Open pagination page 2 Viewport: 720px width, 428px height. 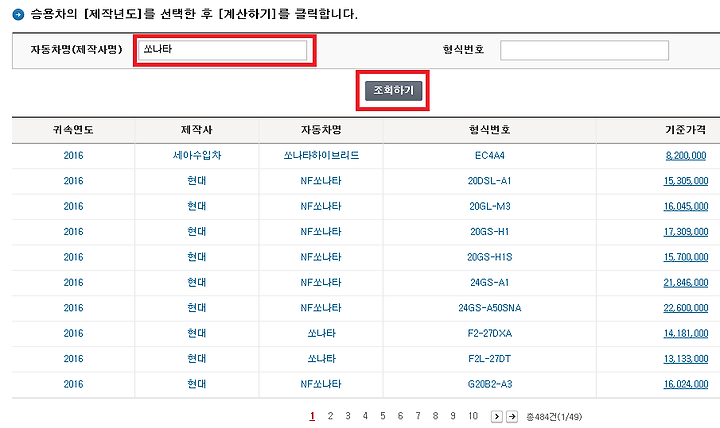point(330,416)
